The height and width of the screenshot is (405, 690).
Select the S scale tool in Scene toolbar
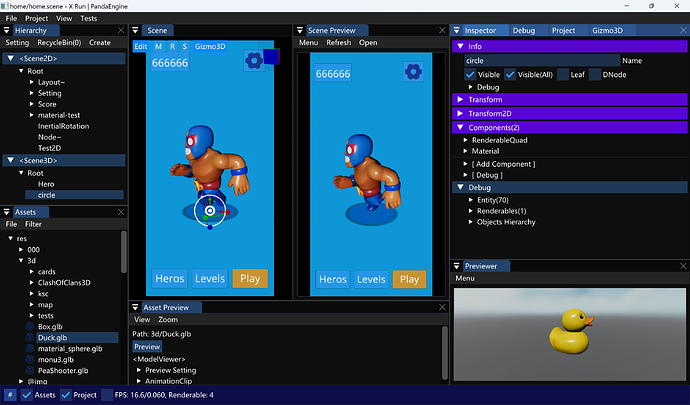click(185, 46)
